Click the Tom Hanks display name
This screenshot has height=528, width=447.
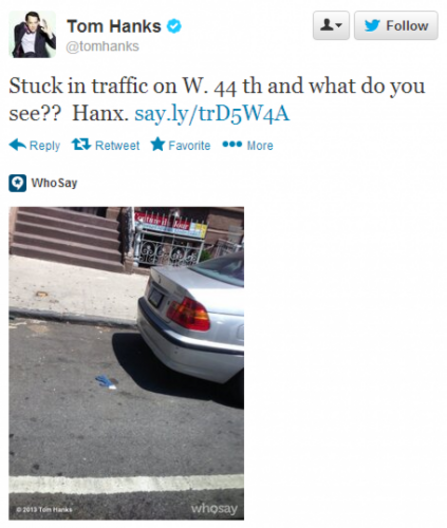pos(114,26)
